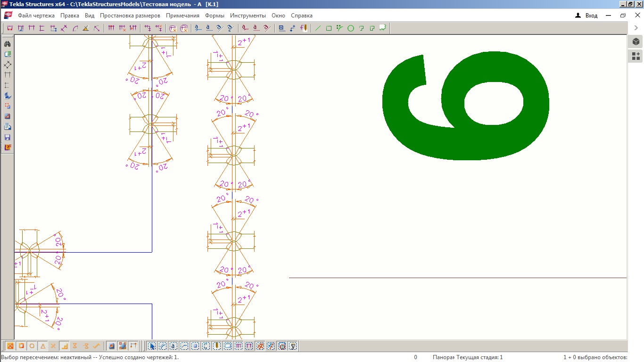Toggle the snap to circle center switch

point(32,346)
